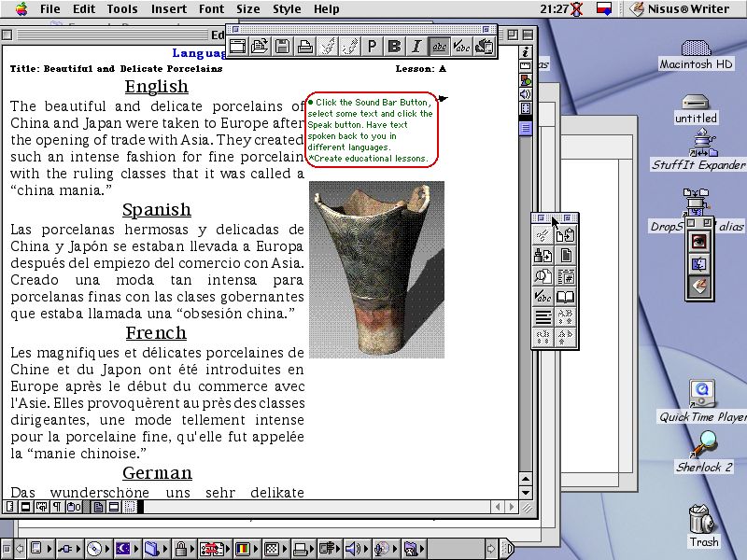Show the ruler with the ruler icon

526,65
